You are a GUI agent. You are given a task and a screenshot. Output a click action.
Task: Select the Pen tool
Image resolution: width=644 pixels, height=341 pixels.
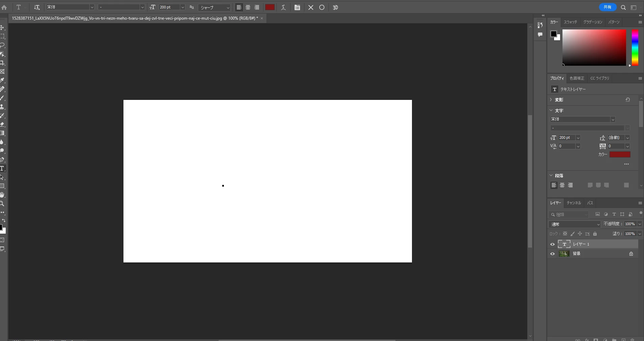(x=2, y=159)
